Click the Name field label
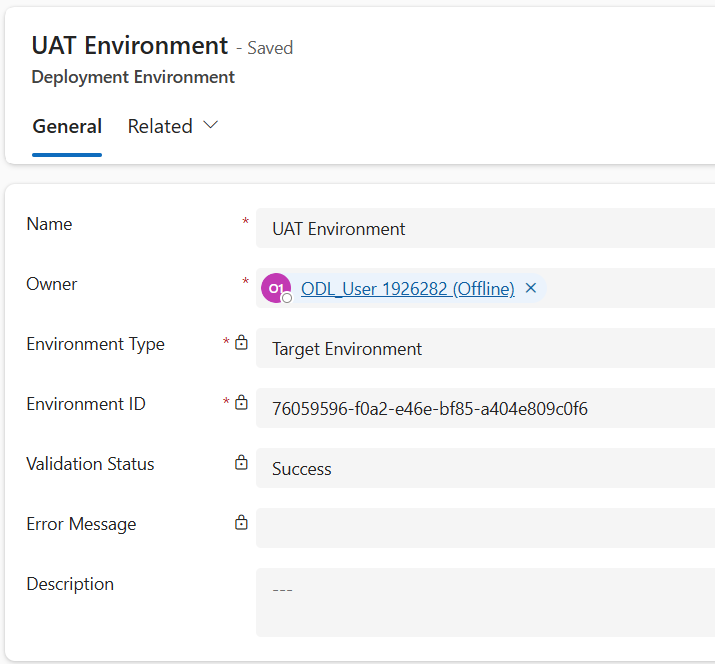 coord(49,224)
